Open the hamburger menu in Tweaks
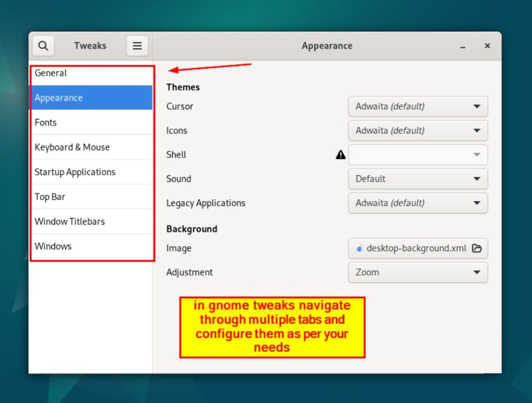Screen dimensions: 532x403 pyautogui.click(x=137, y=45)
